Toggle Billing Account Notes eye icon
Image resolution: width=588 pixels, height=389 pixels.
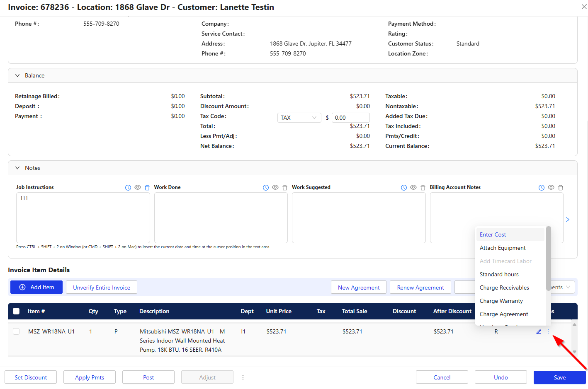(x=551, y=187)
